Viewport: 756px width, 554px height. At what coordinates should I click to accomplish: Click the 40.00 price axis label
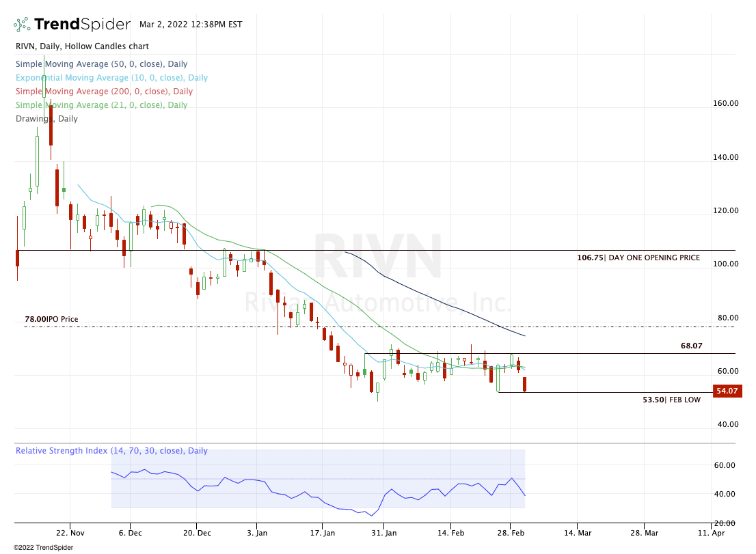[728, 424]
